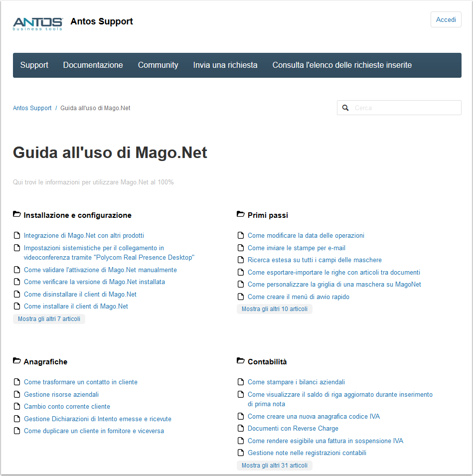
Task: Expand Mostra gli altri 10 articoli
Action: pos(275,309)
